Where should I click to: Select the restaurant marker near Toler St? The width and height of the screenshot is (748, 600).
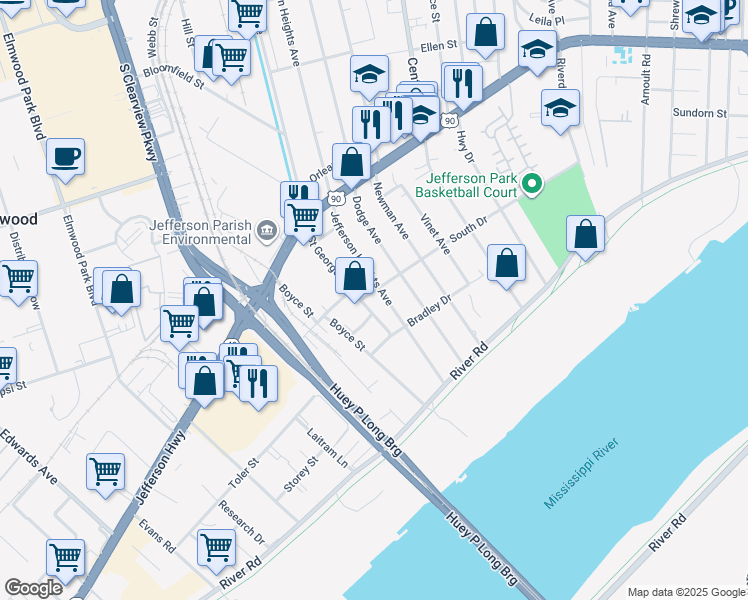click(259, 386)
